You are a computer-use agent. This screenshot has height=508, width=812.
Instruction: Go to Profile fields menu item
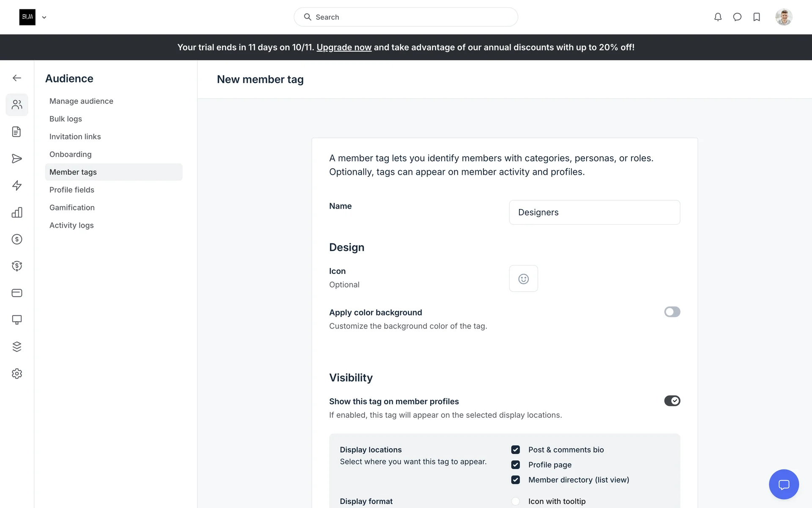tap(72, 190)
